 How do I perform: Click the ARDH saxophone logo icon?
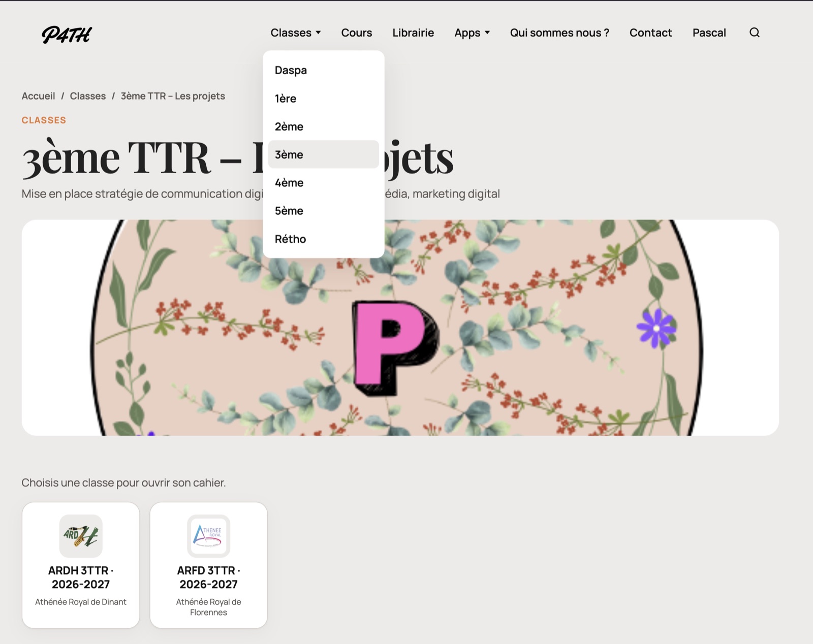[x=81, y=536]
